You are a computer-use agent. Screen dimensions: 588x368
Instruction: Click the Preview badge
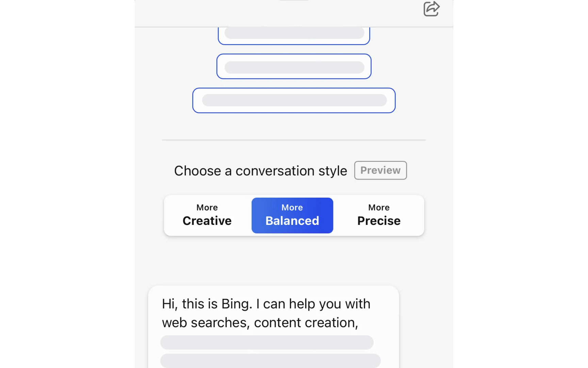[x=380, y=170]
